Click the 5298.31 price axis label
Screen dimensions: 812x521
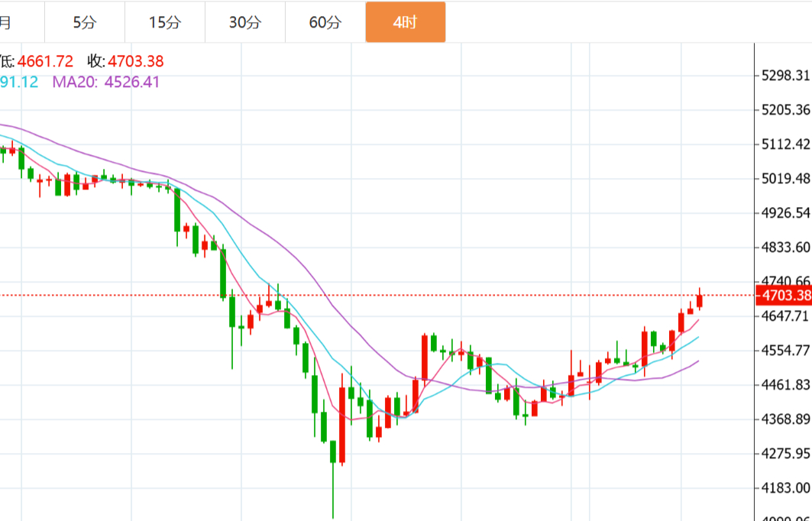[785, 76]
